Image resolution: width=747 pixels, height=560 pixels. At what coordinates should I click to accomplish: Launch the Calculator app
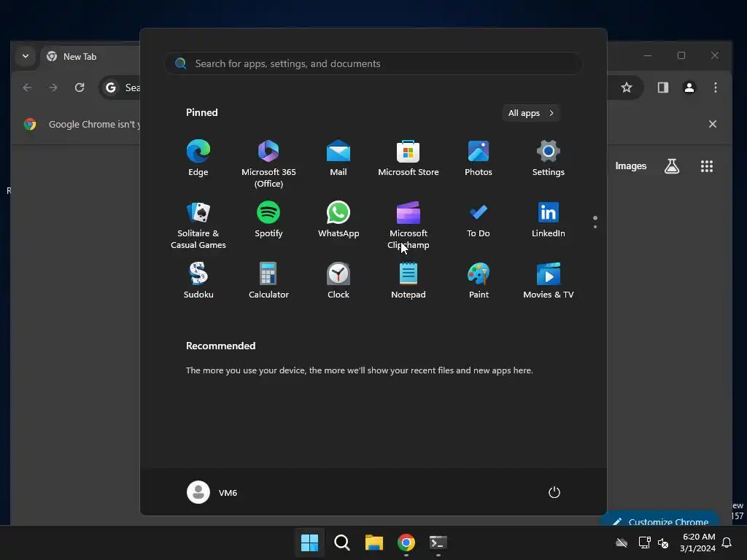pyautogui.click(x=268, y=281)
